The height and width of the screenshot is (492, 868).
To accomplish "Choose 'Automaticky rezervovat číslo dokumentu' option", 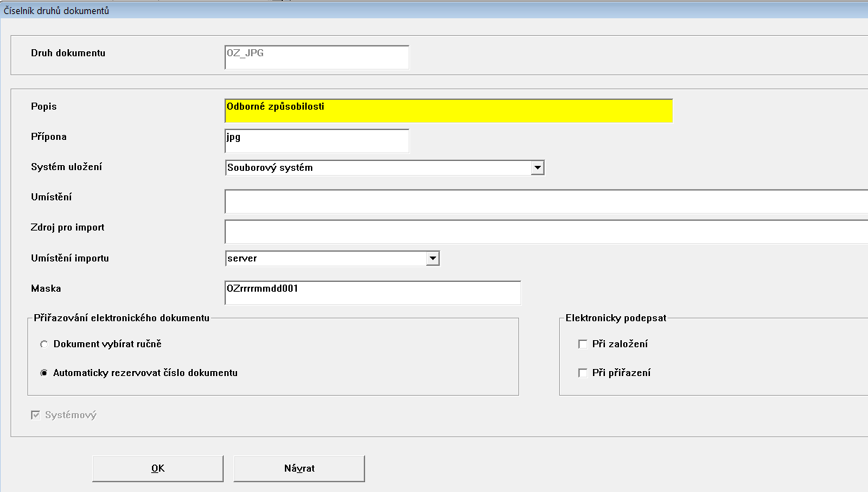I will (x=44, y=373).
